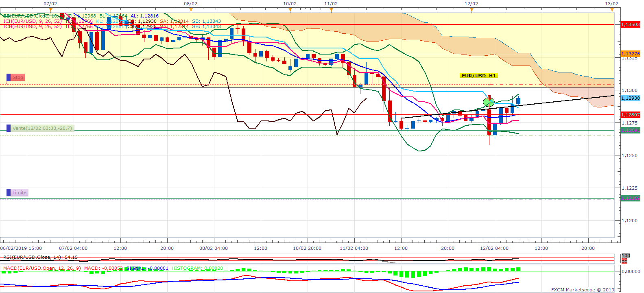Click the MACD: -0,00052 value
This screenshot has width=644, height=293.
(103, 268)
